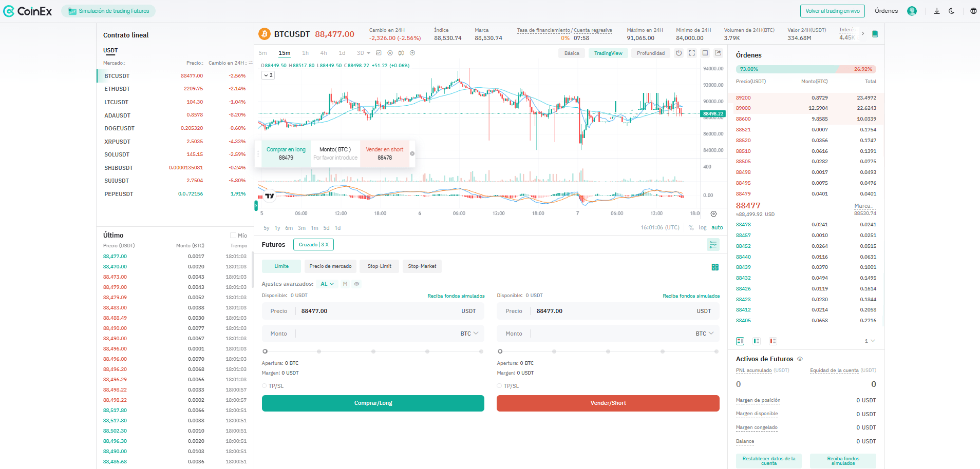The image size is (980, 469).
Task: Open chart time axis settings gear
Action: tap(713, 213)
